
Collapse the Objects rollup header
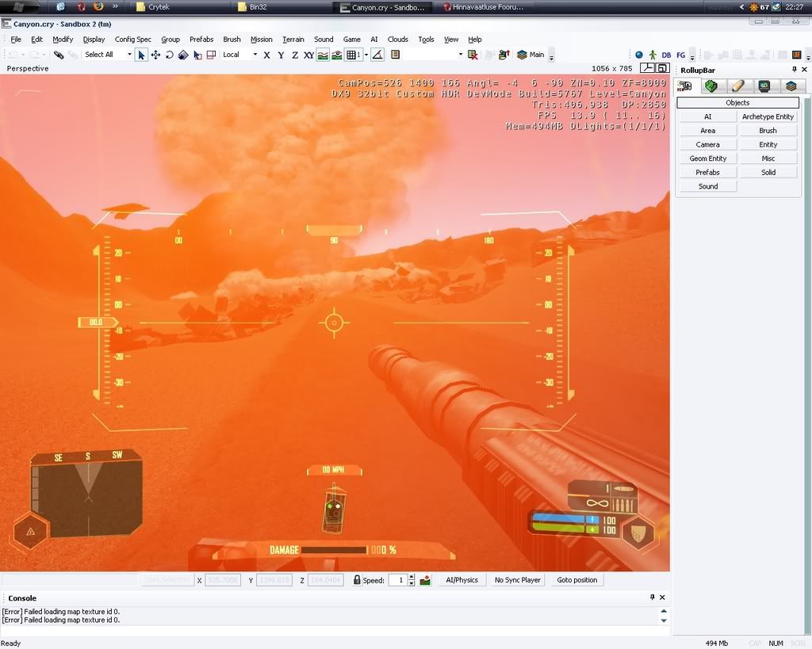pos(738,102)
